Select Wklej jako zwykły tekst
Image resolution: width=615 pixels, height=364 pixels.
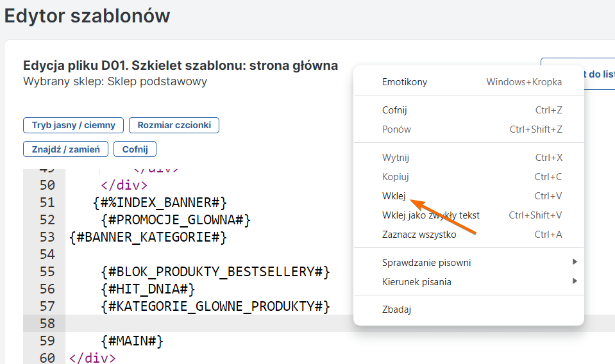[431, 215]
